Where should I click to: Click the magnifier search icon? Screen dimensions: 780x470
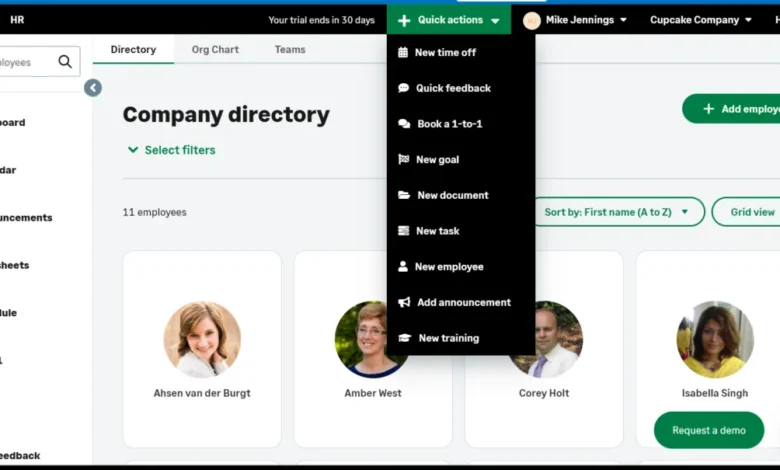pyautogui.click(x=65, y=62)
